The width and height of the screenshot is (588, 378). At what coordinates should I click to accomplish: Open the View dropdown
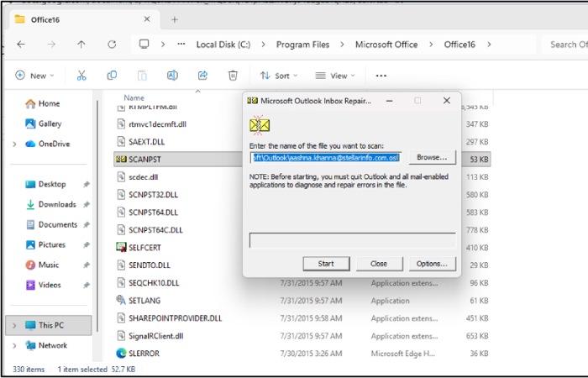tap(335, 76)
